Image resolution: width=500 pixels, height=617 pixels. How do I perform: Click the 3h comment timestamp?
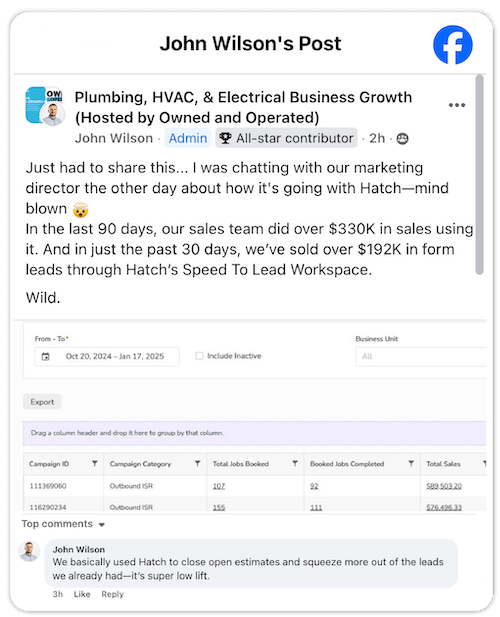point(58,594)
